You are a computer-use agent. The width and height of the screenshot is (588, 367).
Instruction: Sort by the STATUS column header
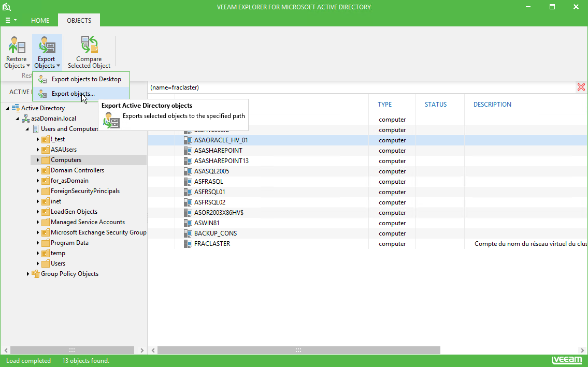(436, 104)
